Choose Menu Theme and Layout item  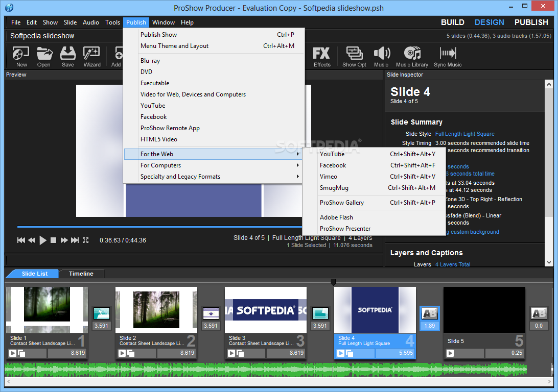click(x=214, y=46)
